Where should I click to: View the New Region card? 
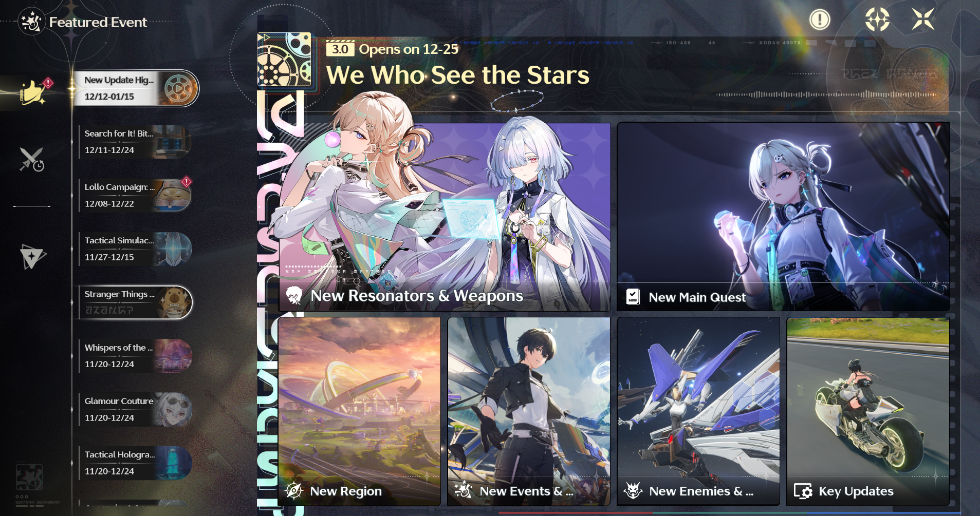coord(360,411)
